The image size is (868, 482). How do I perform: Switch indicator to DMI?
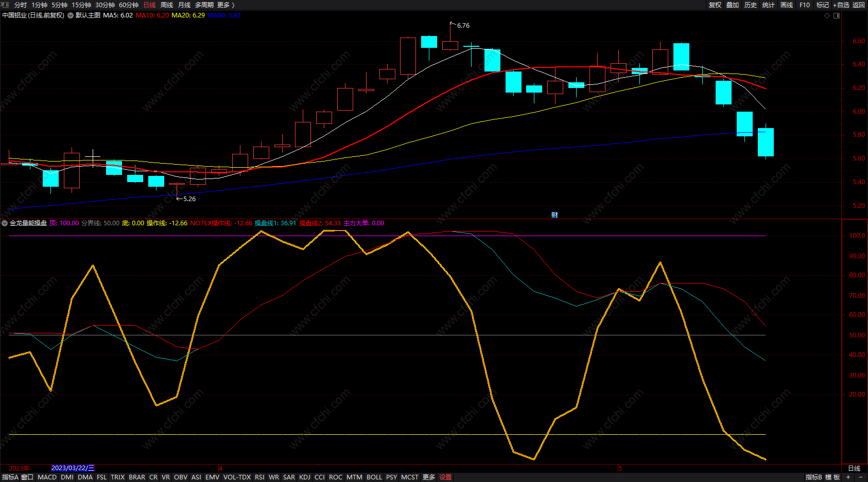click(x=67, y=477)
